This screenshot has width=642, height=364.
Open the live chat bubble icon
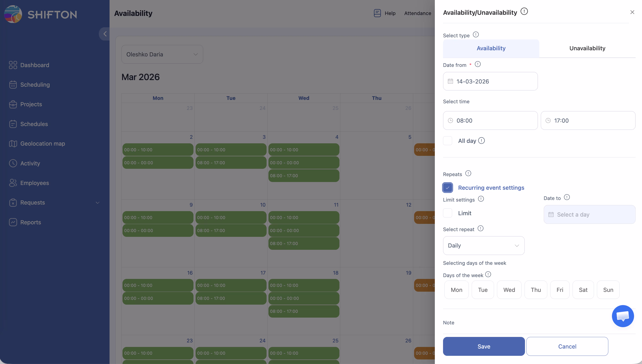tap(622, 316)
